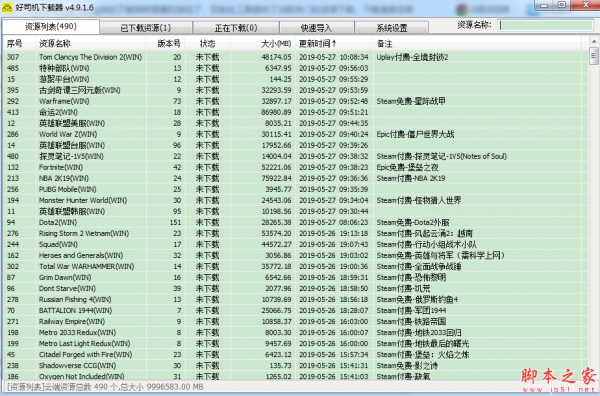Click the 备注 column header
The image size is (600, 396).
(477, 44)
